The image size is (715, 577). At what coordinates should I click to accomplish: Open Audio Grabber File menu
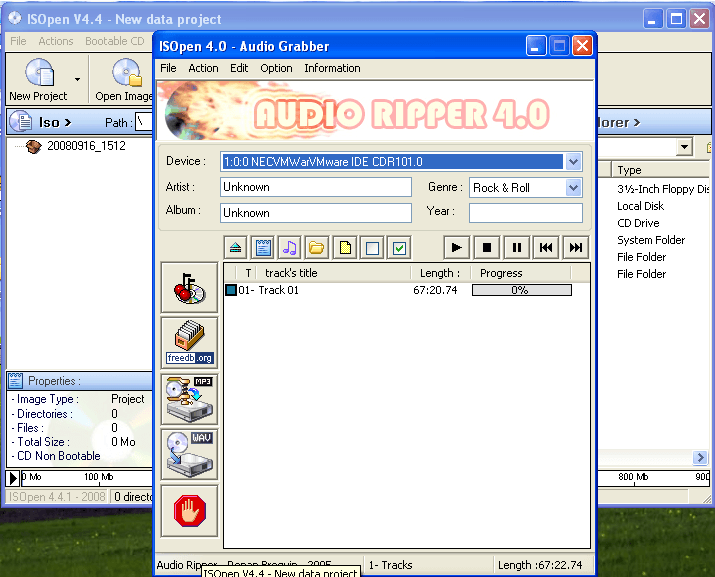(168, 68)
